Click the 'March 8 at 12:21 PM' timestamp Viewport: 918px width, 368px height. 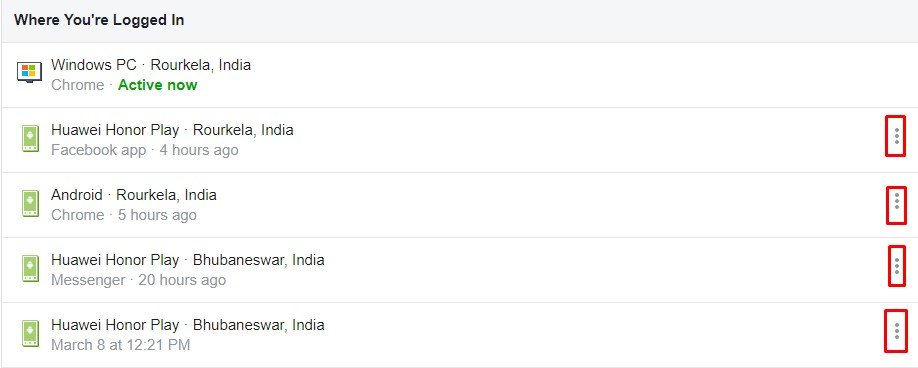tap(121, 345)
